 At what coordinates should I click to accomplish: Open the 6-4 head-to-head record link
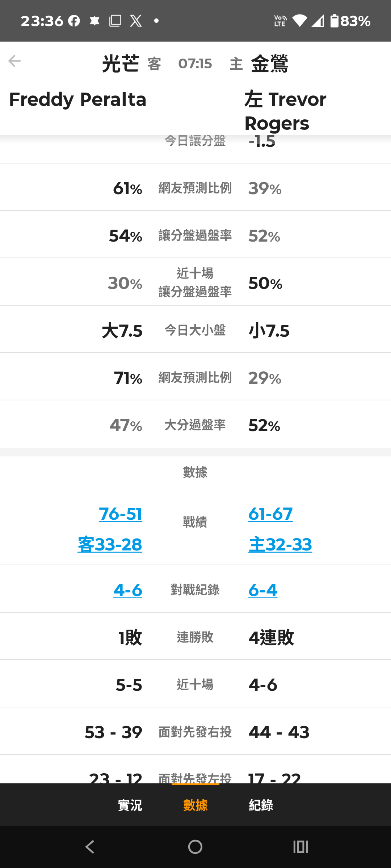coord(263,590)
